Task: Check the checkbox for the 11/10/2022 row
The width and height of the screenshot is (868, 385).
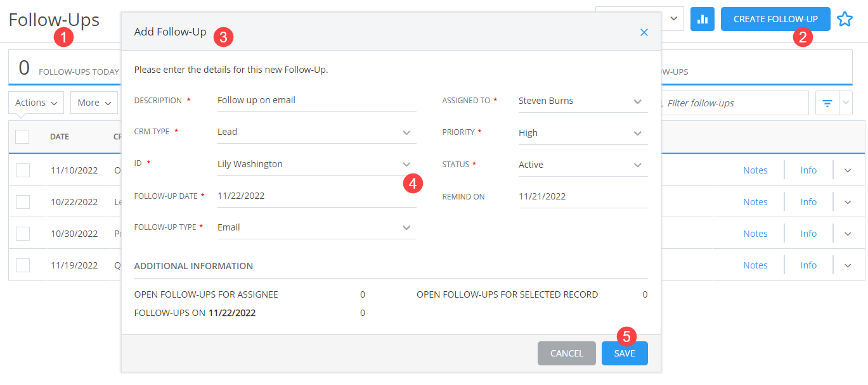Action: (x=22, y=170)
